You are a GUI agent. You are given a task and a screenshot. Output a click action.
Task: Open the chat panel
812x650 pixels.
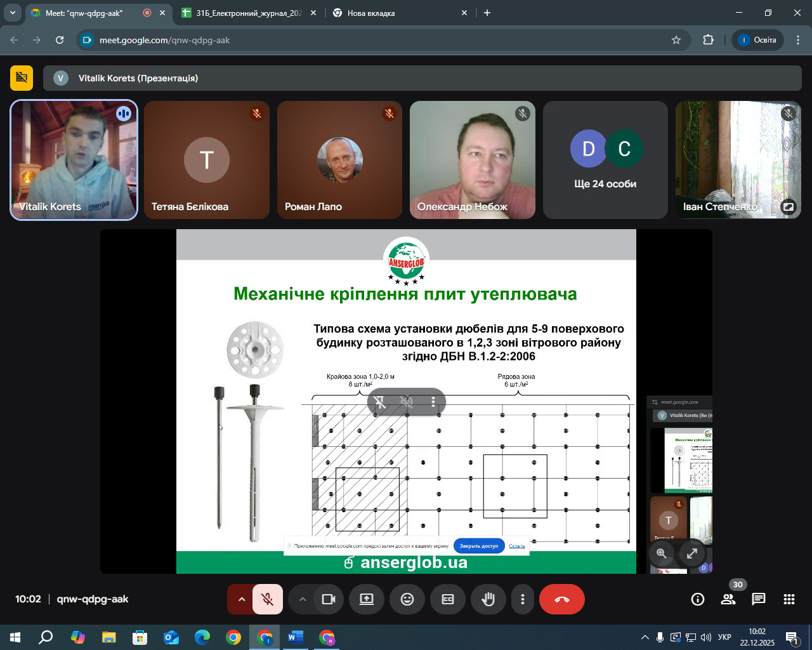(759, 599)
